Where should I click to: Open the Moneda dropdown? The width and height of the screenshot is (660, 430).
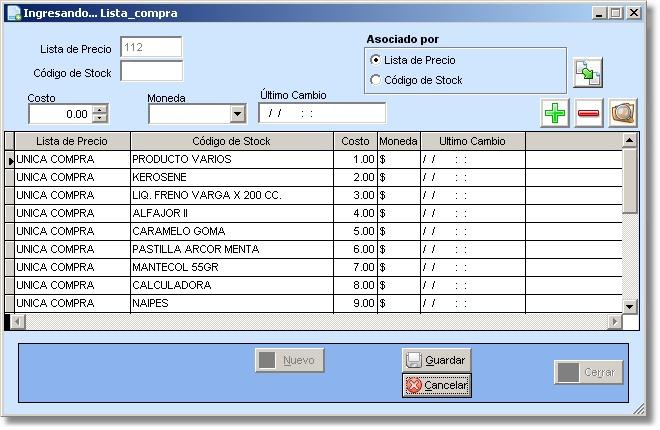point(237,115)
